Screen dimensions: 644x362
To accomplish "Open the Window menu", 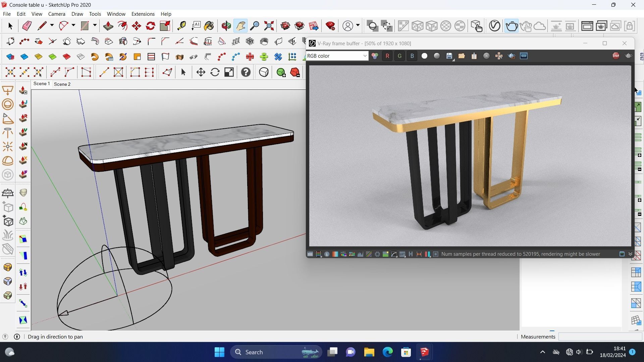I will [x=116, y=14].
